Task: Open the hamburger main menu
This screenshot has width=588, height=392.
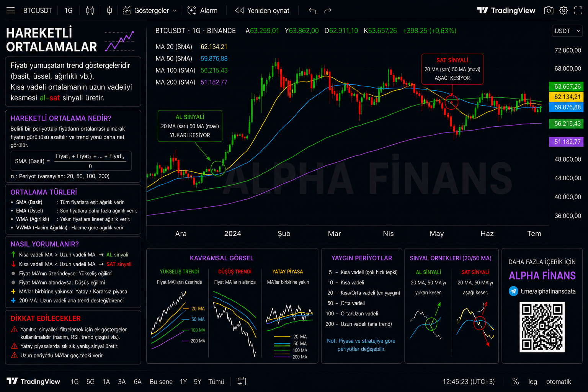Action: pos(11,10)
